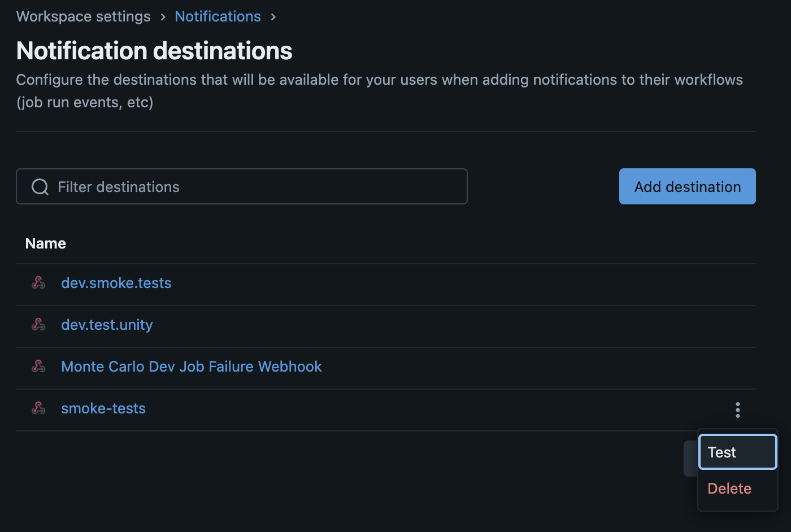Viewport: 791px width, 532px height.
Task: Click the webhook icon beside smoke-tests
Action: click(x=38, y=408)
